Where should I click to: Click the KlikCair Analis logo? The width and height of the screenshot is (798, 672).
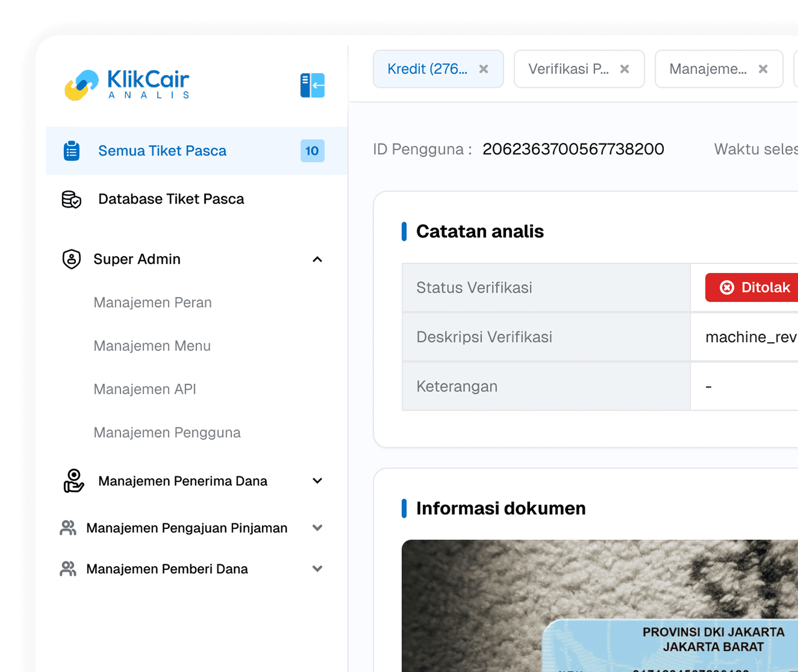click(x=127, y=85)
